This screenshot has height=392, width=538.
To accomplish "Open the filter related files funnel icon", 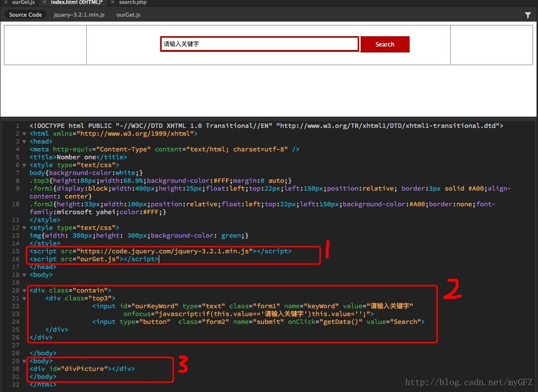I will [528, 15].
